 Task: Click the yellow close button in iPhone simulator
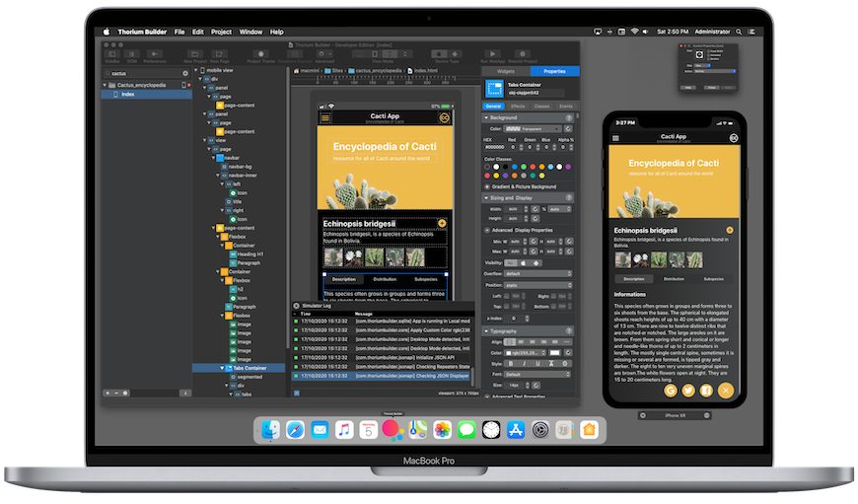[x=726, y=391]
